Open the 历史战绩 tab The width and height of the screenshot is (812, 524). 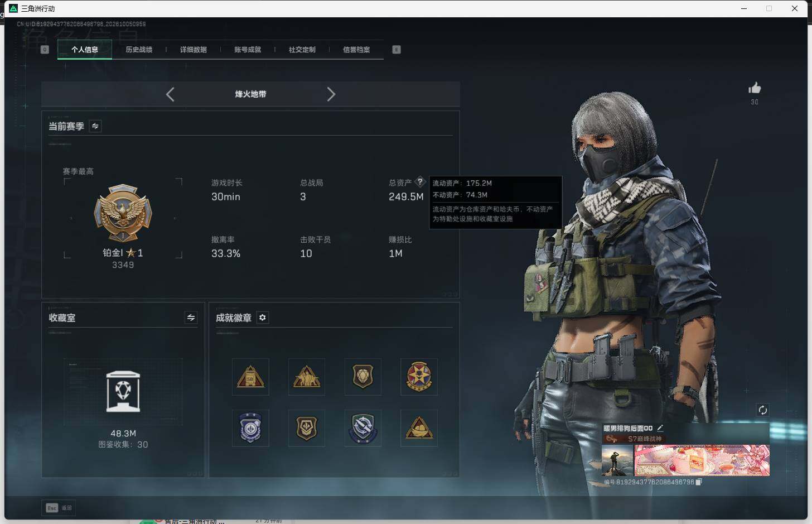pyautogui.click(x=139, y=50)
